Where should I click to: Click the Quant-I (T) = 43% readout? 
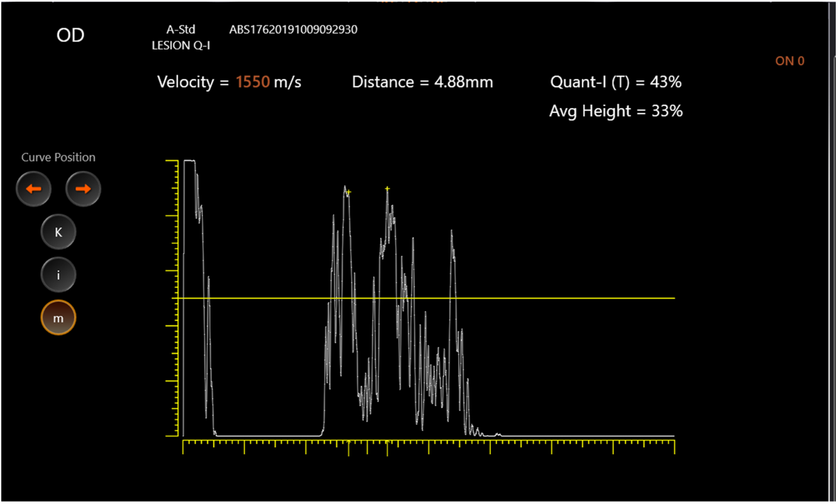click(x=615, y=82)
